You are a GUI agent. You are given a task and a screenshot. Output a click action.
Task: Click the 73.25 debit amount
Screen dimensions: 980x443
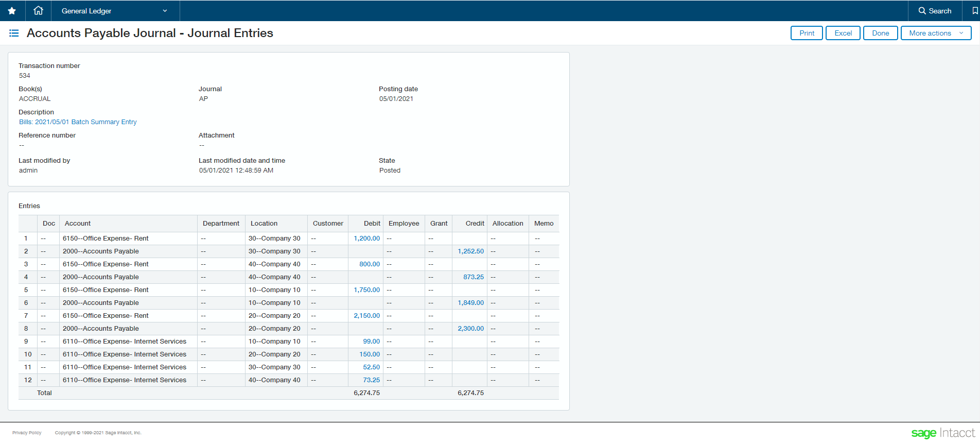(371, 380)
